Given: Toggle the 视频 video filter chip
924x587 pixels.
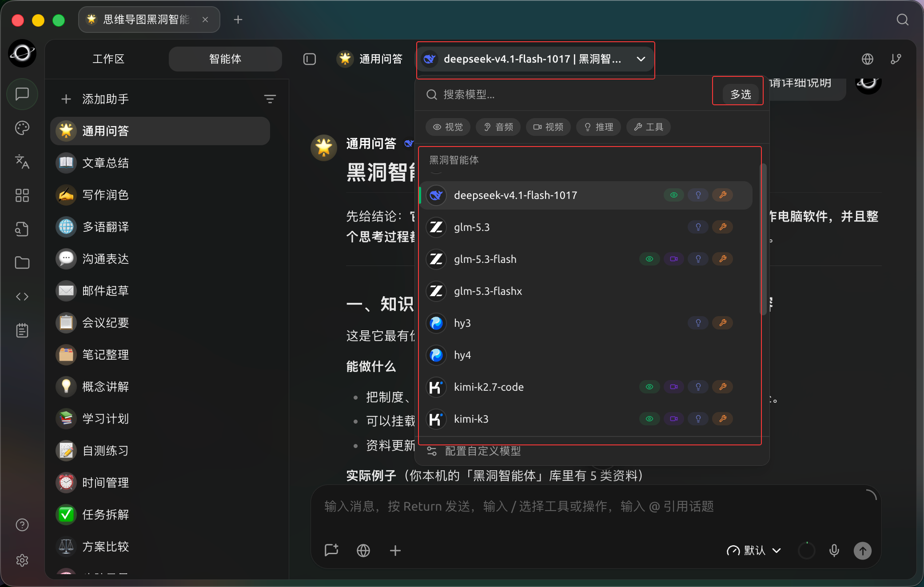Looking at the screenshot, I should (x=549, y=127).
